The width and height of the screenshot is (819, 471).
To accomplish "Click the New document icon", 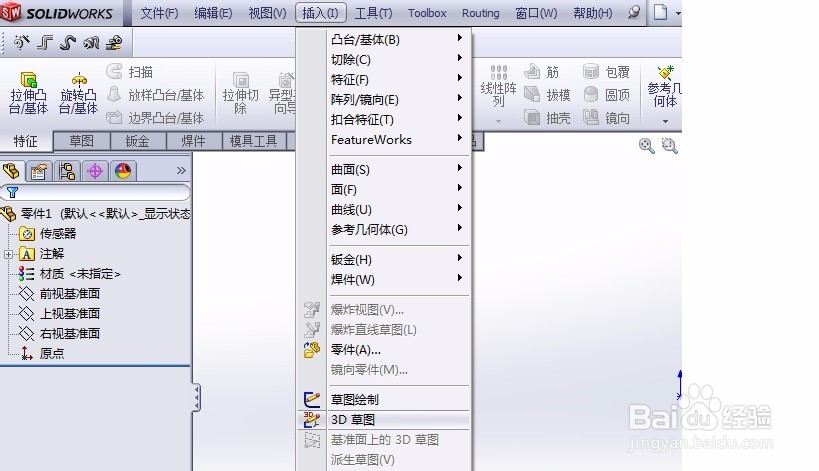I will 661,13.
